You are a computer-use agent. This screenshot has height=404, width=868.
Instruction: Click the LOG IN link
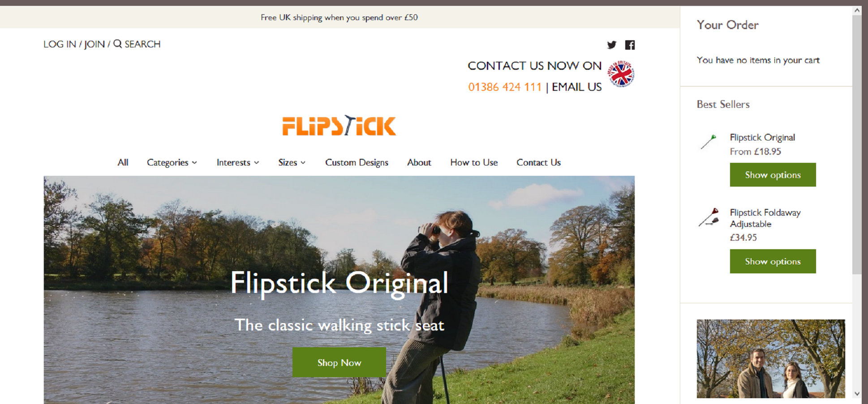pyautogui.click(x=60, y=44)
